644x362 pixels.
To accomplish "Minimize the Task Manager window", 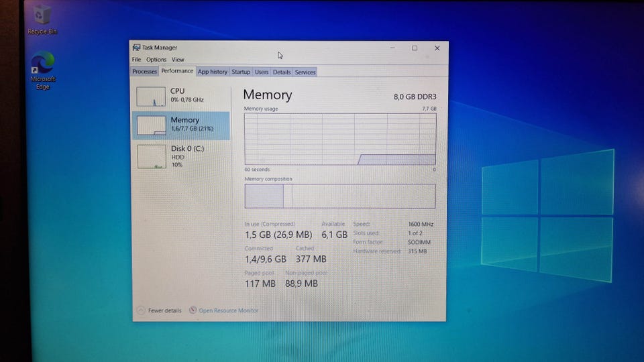I will [392, 48].
